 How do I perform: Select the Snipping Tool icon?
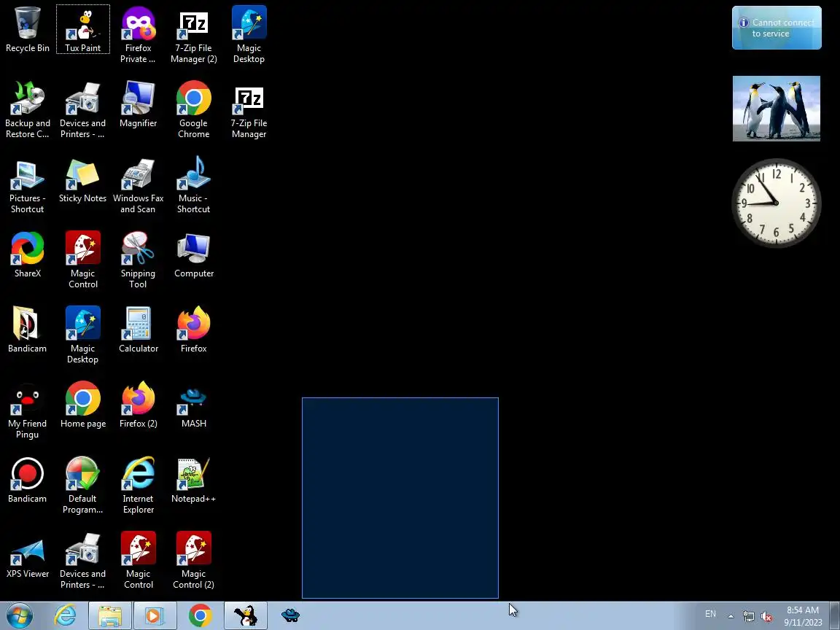click(139, 260)
